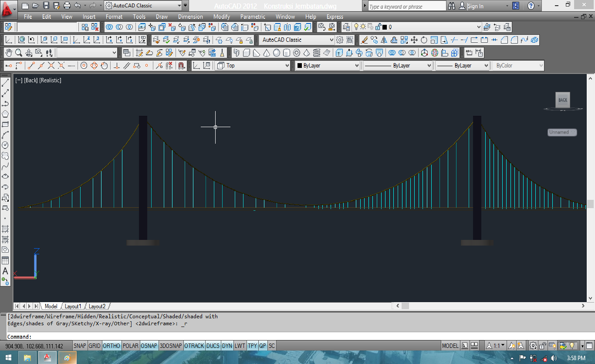Open the Windows Start button
Viewport: 595px width, 364px height.
pyautogui.click(x=9, y=358)
